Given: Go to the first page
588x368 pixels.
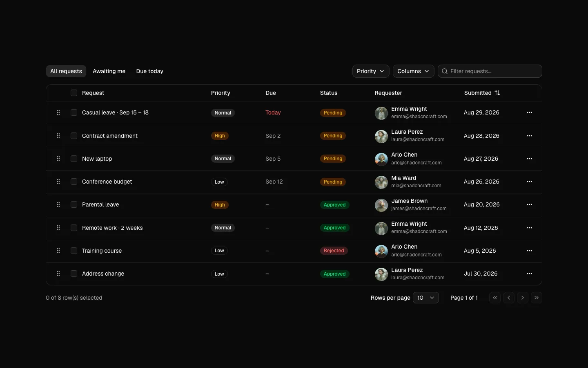Looking at the screenshot, I should click(495, 298).
